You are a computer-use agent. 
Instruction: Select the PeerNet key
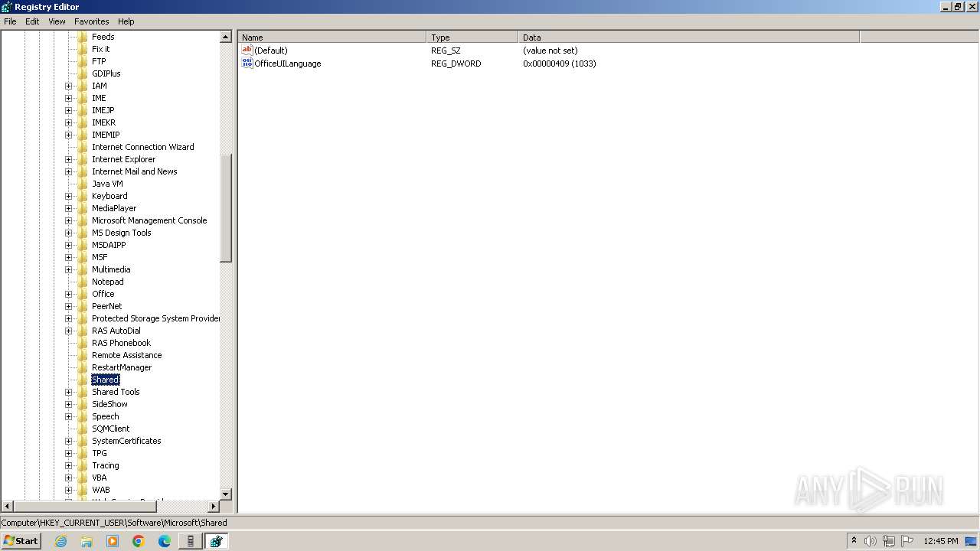tap(106, 306)
